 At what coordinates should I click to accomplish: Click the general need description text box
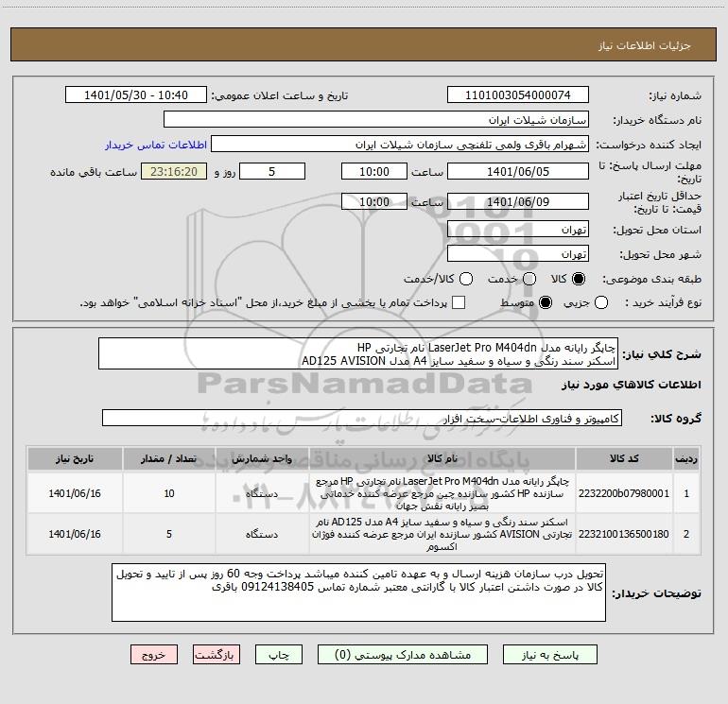[x=358, y=353]
